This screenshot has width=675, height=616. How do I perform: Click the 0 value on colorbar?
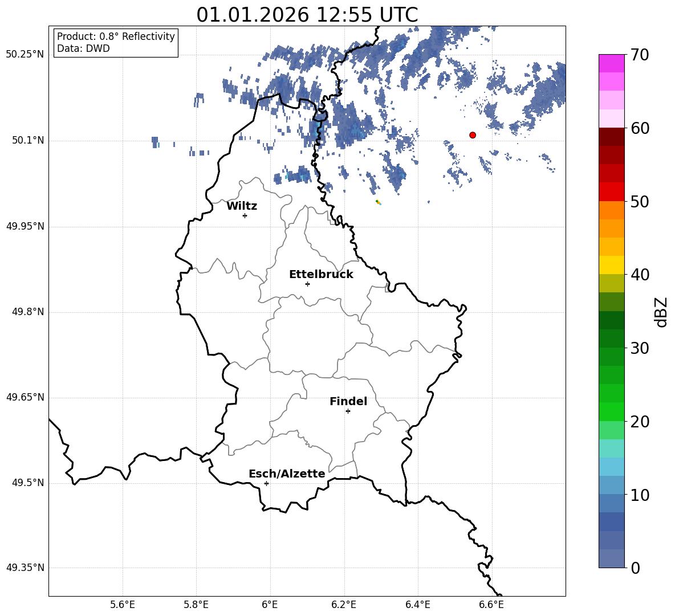click(x=636, y=568)
